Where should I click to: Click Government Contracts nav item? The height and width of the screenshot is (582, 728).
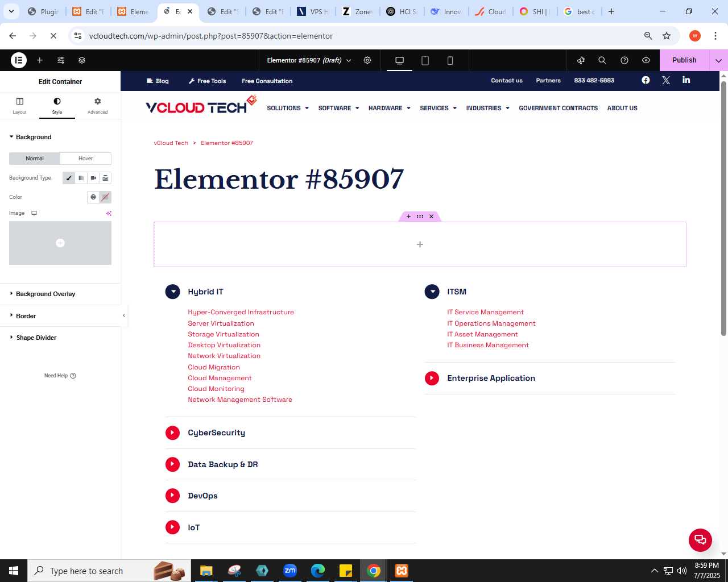pyautogui.click(x=558, y=108)
